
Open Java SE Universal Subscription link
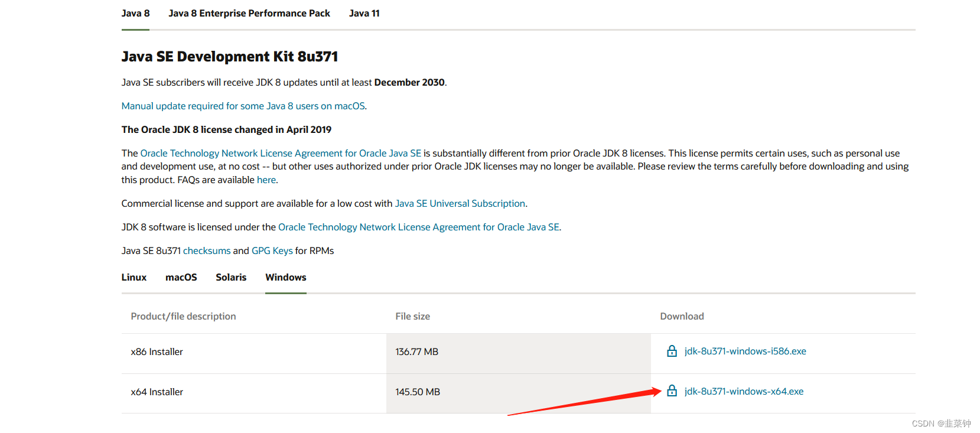point(460,203)
